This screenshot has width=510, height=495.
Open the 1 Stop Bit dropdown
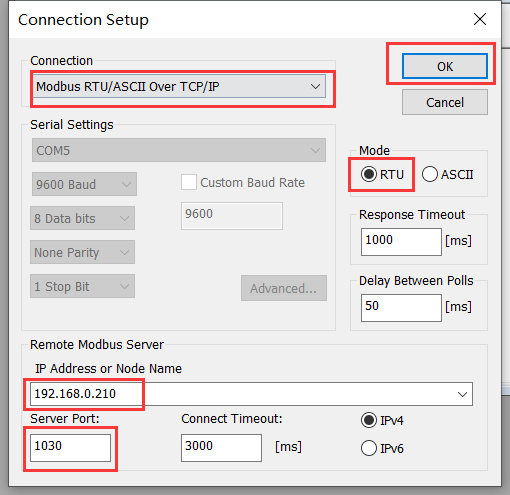(x=82, y=286)
